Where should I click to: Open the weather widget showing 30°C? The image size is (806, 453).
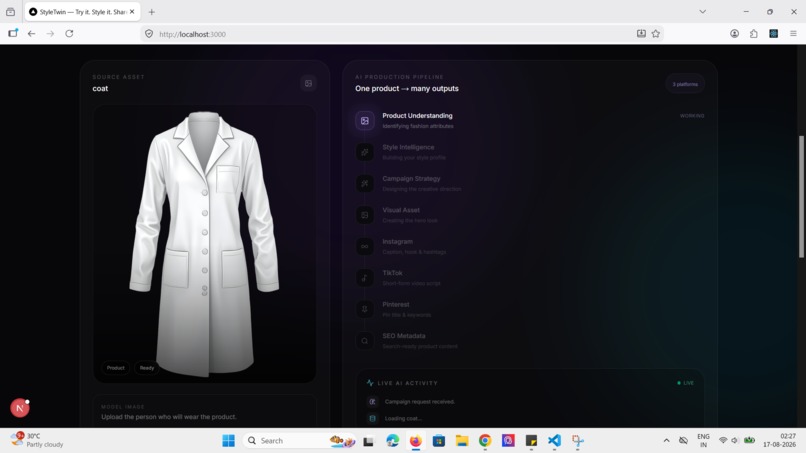37,440
